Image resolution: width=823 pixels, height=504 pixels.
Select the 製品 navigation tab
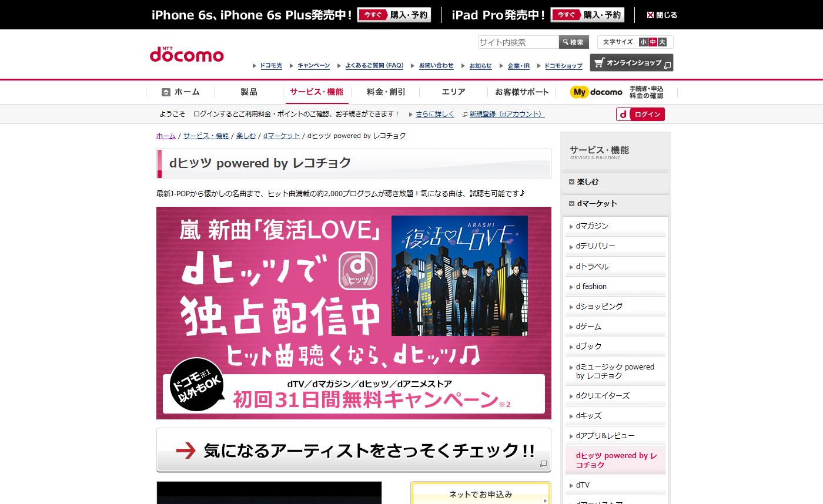(x=249, y=92)
